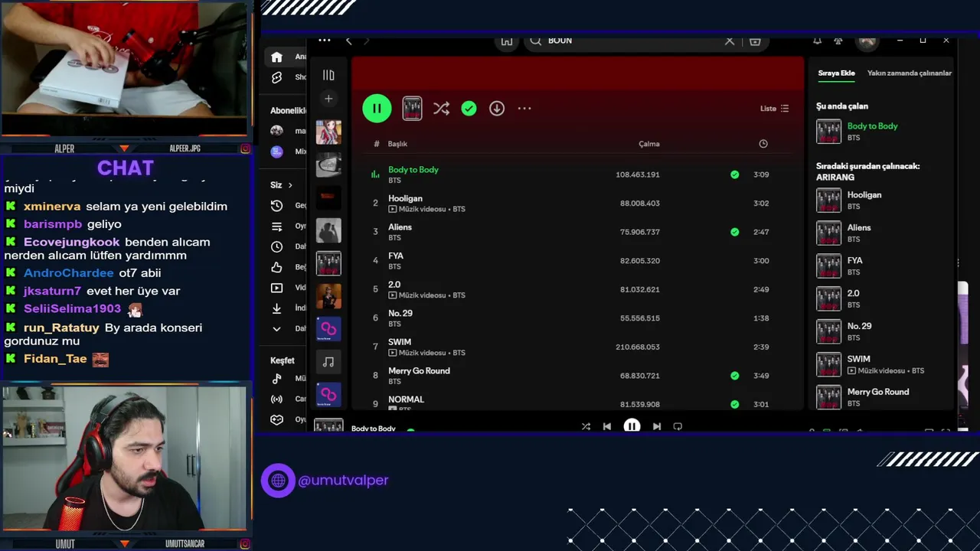The image size is (980, 551).
Task: Open Body to Body in the Şu anda çalan section
Action: click(x=872, y=126)
